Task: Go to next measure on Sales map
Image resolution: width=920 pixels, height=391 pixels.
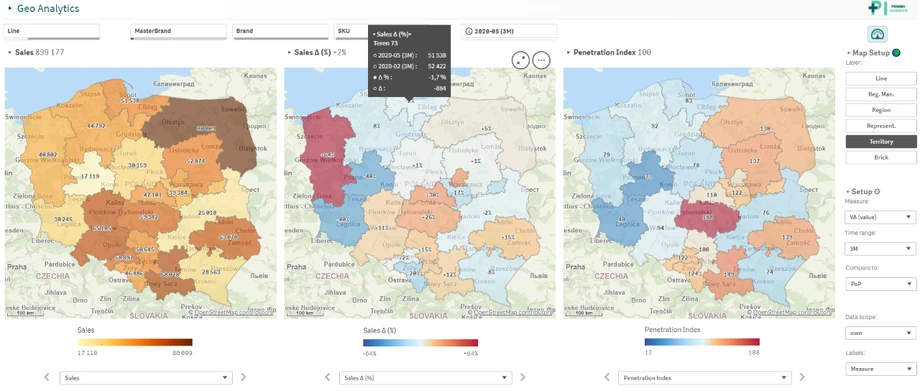Action: [x=243, y=377]
